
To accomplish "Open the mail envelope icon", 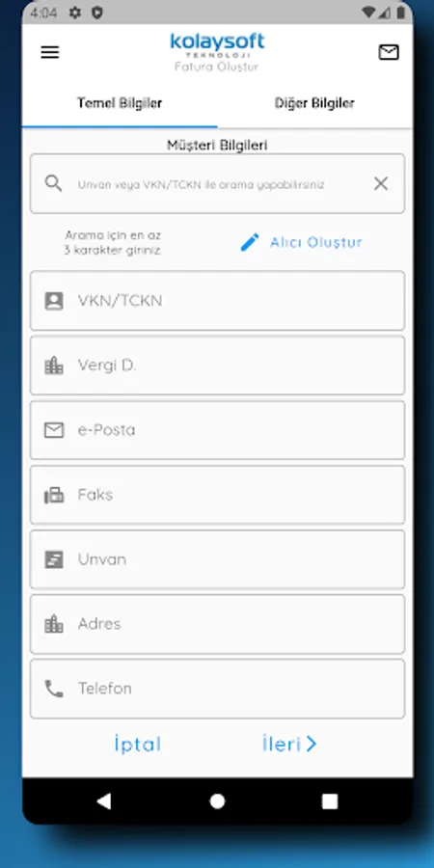I will click(389, 52).
